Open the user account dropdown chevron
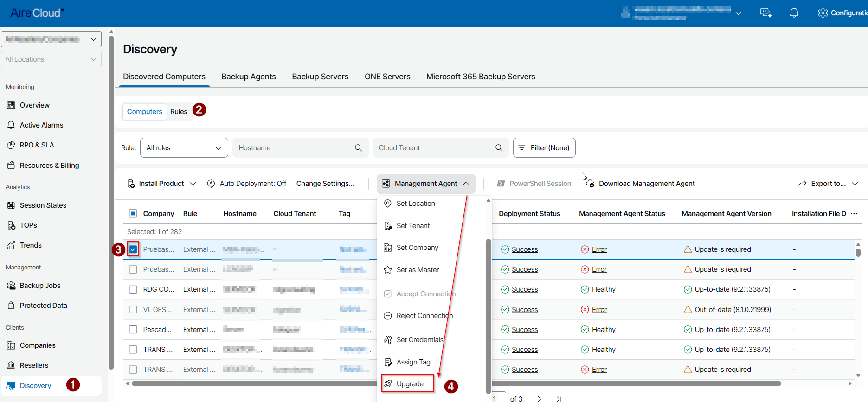 coord(738,13)
